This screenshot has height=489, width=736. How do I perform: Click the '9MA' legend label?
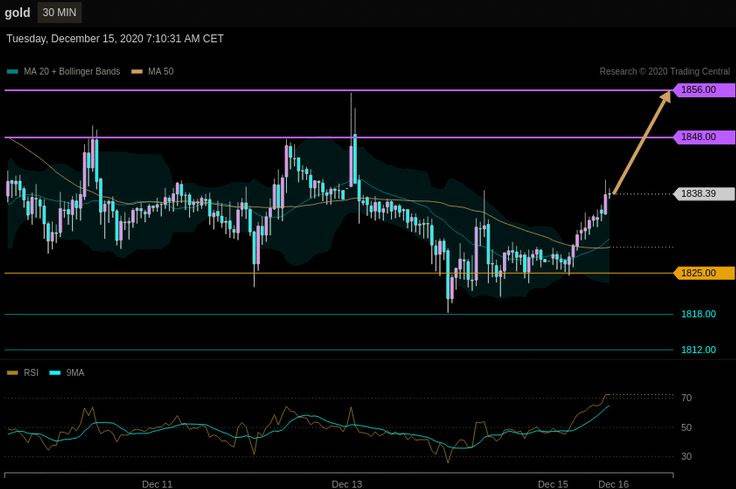point(75,373)
